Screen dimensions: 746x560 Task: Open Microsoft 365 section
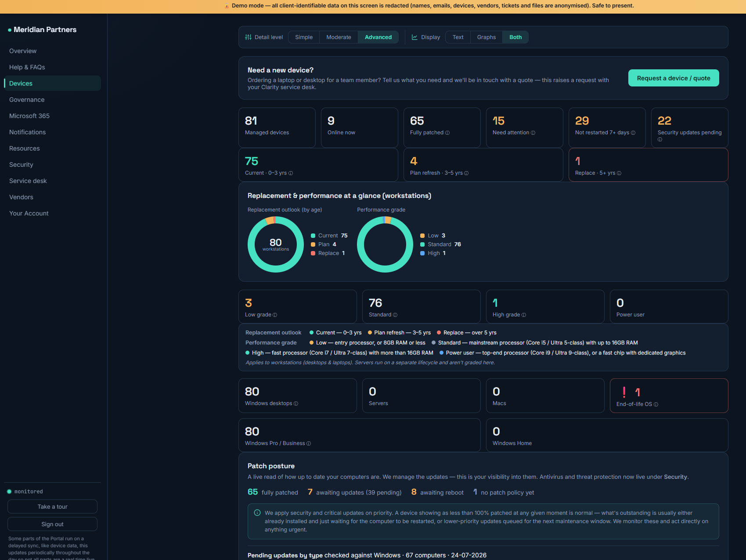(x=52, y=116)
